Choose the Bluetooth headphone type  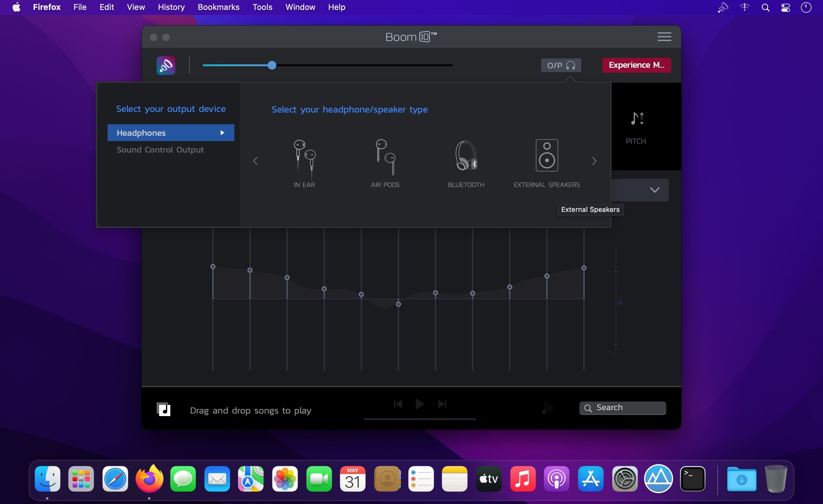[466, 163]
